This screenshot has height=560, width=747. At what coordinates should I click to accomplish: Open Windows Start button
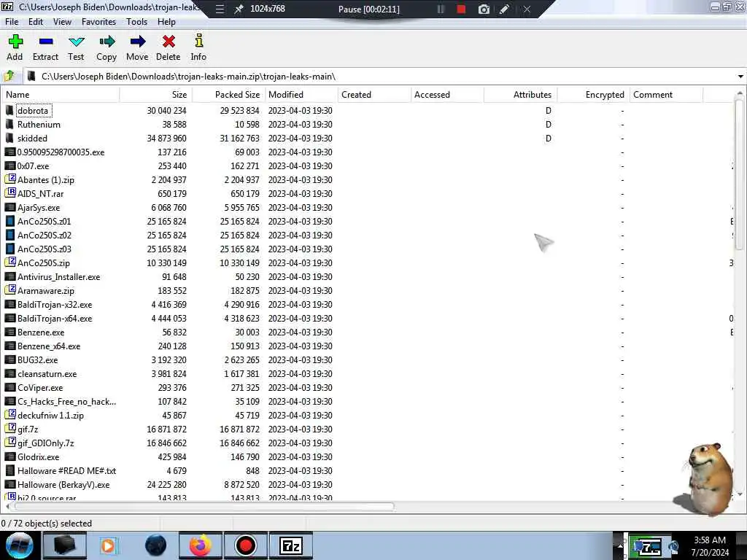(19, 545)
